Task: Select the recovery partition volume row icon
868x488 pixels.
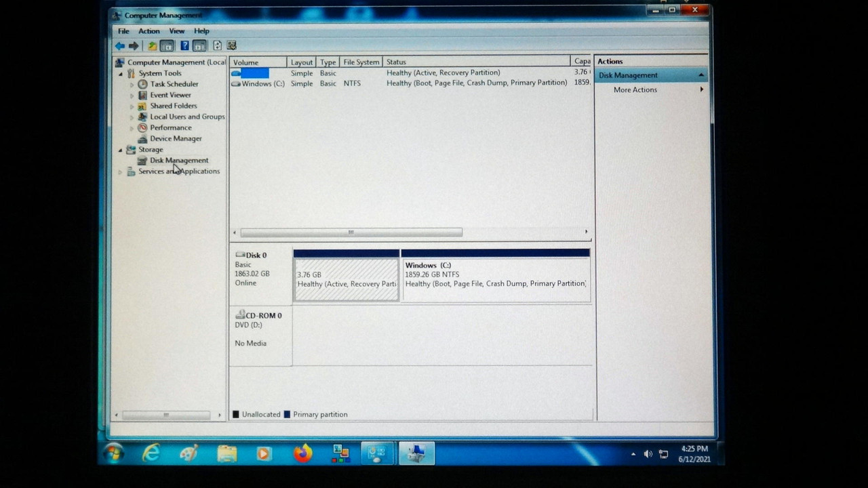Action: tap(236, 73)
